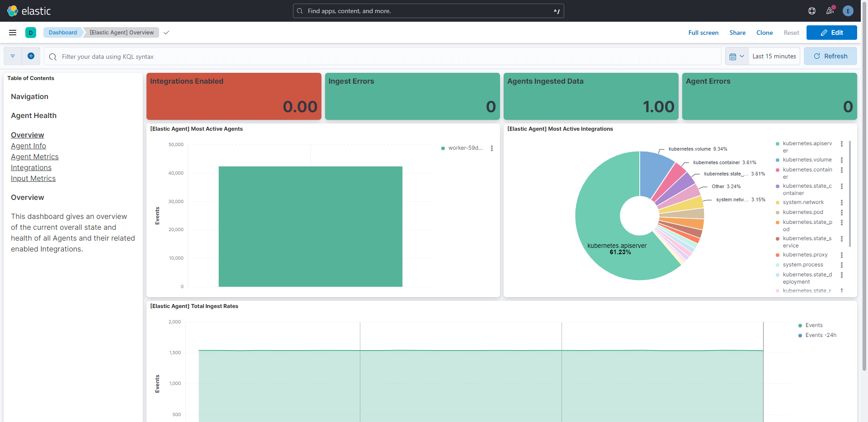Go to the Agent Info link

(x=28, y=146)
